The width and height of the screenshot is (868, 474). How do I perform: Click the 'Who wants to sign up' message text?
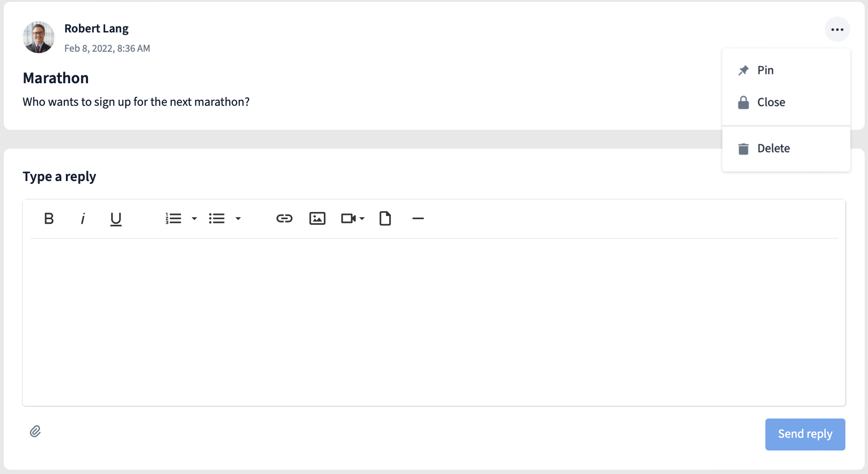[136, 102]
